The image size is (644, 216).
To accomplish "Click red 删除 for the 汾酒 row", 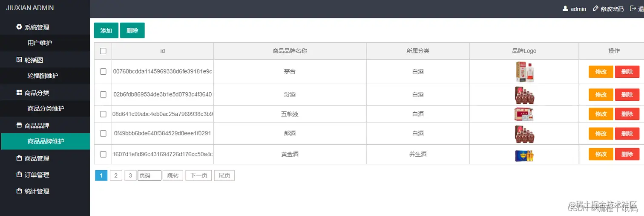I will (x=627, y=95).
